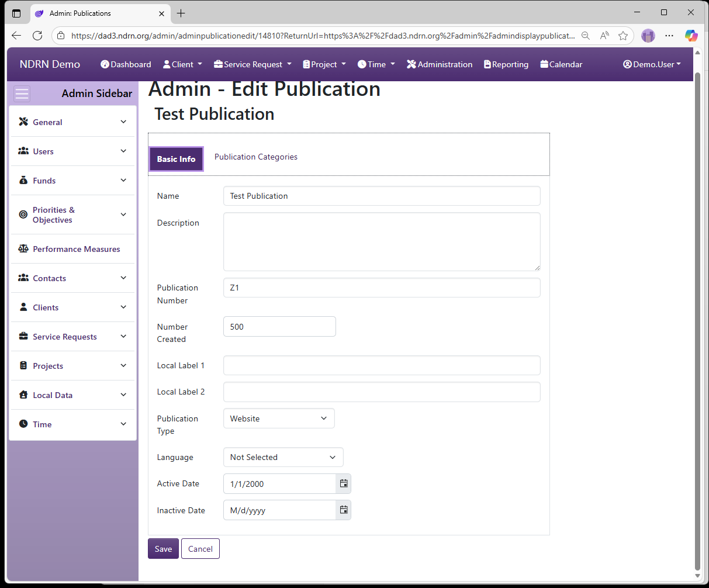Viewport: 709px width, 588px height.
Task: Expand the Time sidebar section
Action: point(123,424)
